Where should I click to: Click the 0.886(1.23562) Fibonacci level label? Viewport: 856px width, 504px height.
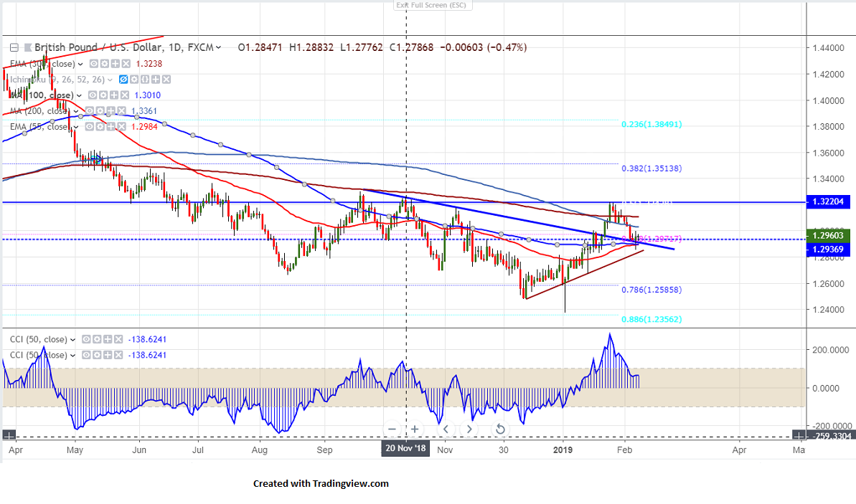(652, 319)
